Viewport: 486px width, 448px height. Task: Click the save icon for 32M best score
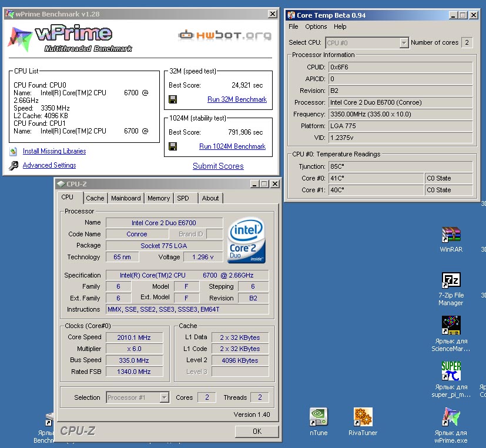pos(173,99)
